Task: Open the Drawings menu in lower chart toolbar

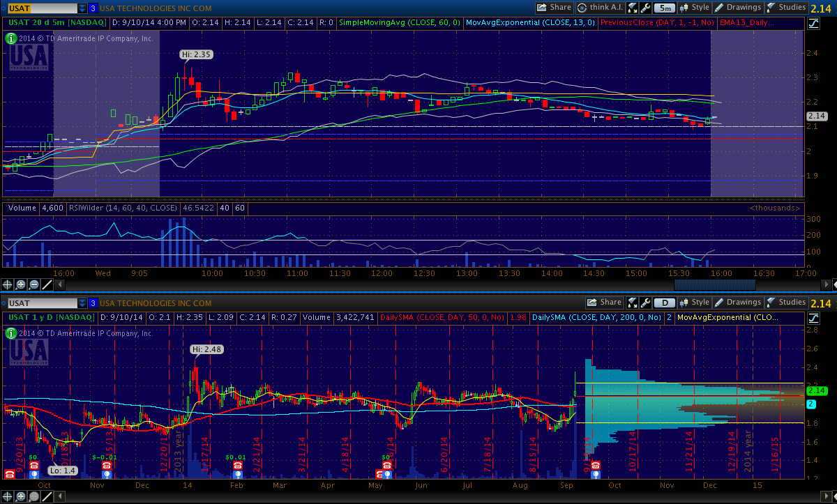Action: pyautogui.click(x=738, y=303)
